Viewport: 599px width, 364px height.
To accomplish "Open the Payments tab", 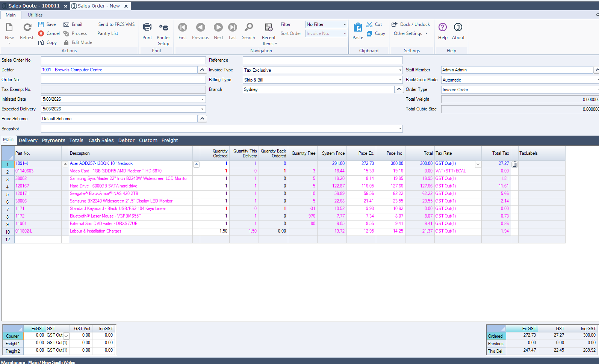I will pyautogui.click(x=53, y=140).
